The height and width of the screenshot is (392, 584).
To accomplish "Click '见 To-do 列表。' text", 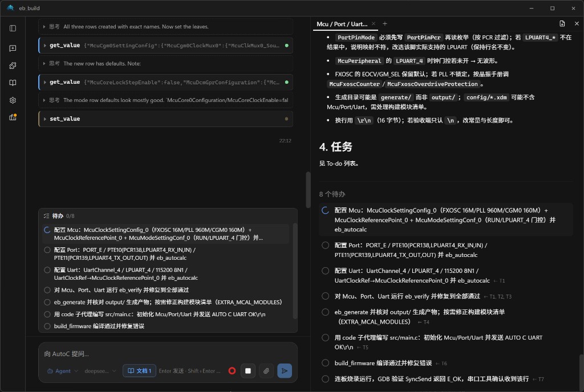I will click(x=339, y=164).
